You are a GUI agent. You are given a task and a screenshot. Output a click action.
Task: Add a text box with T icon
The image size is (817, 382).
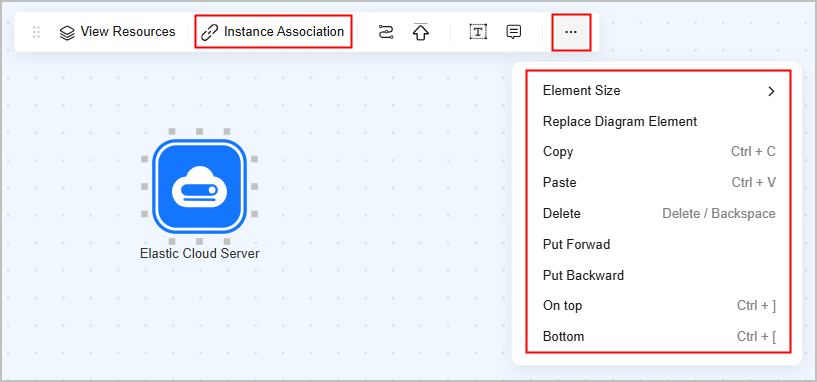tap(478, 32)
